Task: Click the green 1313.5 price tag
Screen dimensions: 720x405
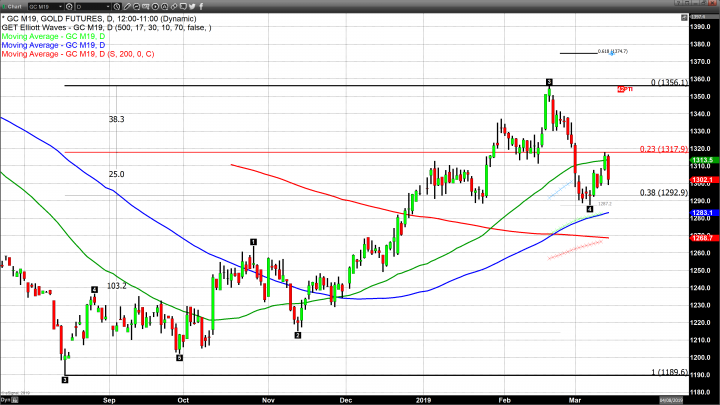Action: coord(703,160)
